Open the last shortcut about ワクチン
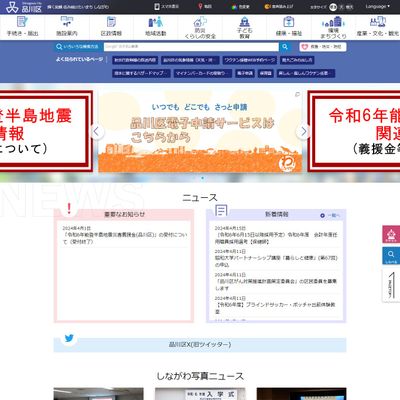This screenshot has width=400, height=400. click(x=306, y=73)
